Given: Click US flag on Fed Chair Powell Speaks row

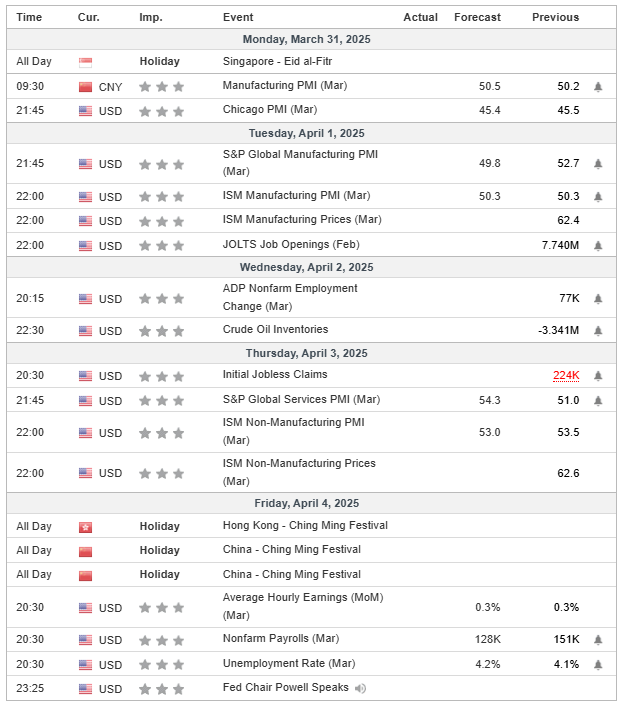Looking at the screenshot, I should [85, 689].
